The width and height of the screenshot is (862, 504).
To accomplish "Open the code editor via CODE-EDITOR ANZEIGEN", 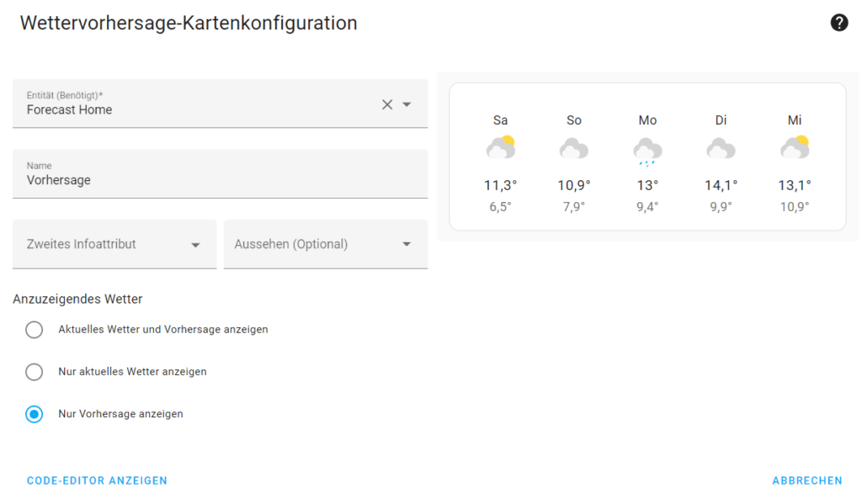I will click(x=96, y=480).
